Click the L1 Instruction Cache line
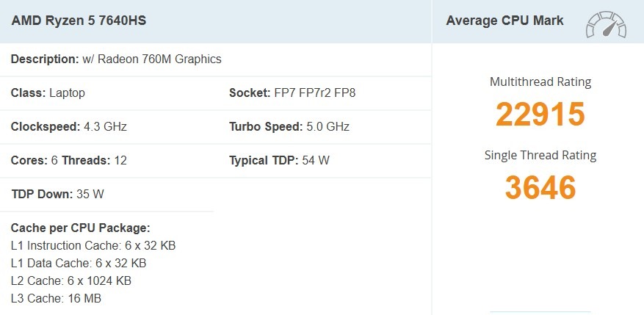 pyautogui.click(x=93, y=245)
